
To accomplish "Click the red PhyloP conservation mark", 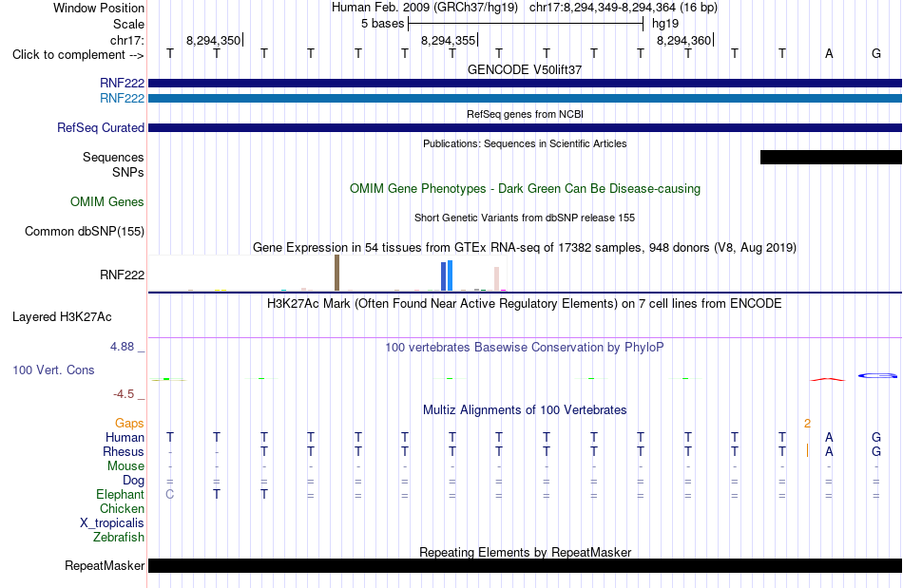I will (828, 379).
